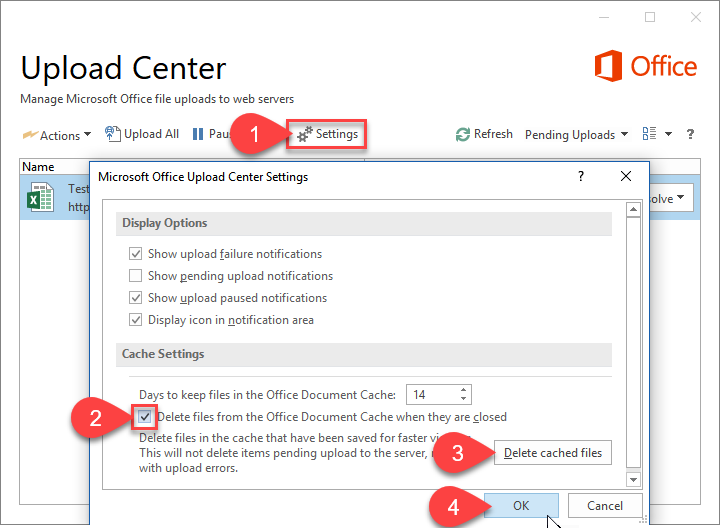The width and height of the screenshot is (720, 528).
Task: Select the Excel file icon in list
Action: click(40, 197)
